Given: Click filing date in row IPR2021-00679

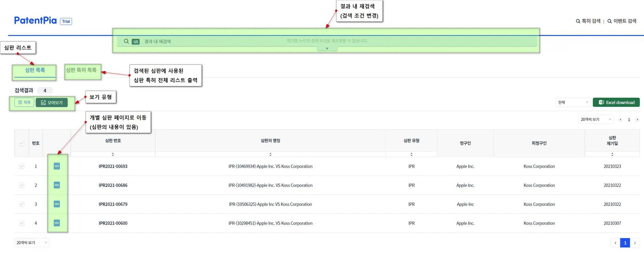Looking at the screenshot, I should 612,204.
